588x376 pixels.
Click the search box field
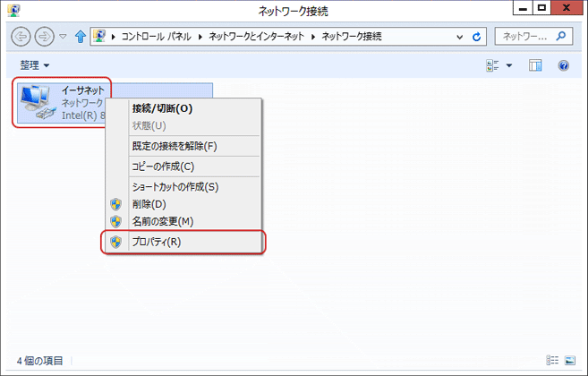[x=533, y=37]
